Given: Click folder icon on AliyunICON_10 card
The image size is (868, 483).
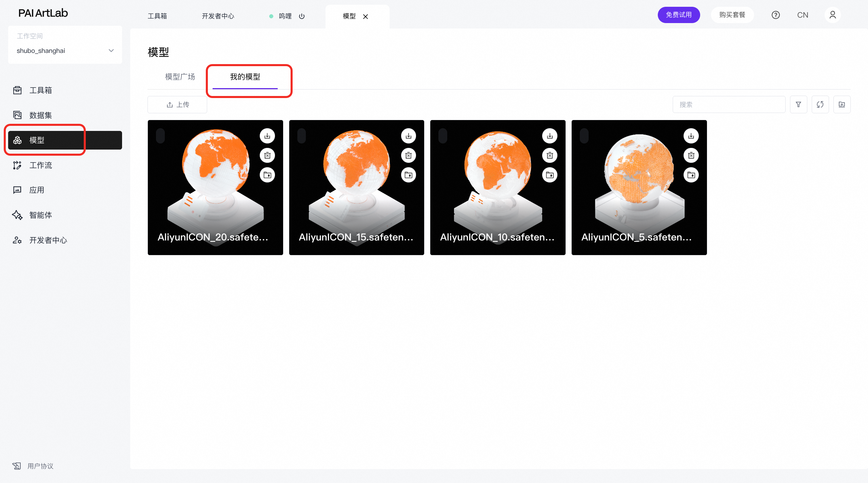Looking at the screenshot, I should tap(550, 175).
